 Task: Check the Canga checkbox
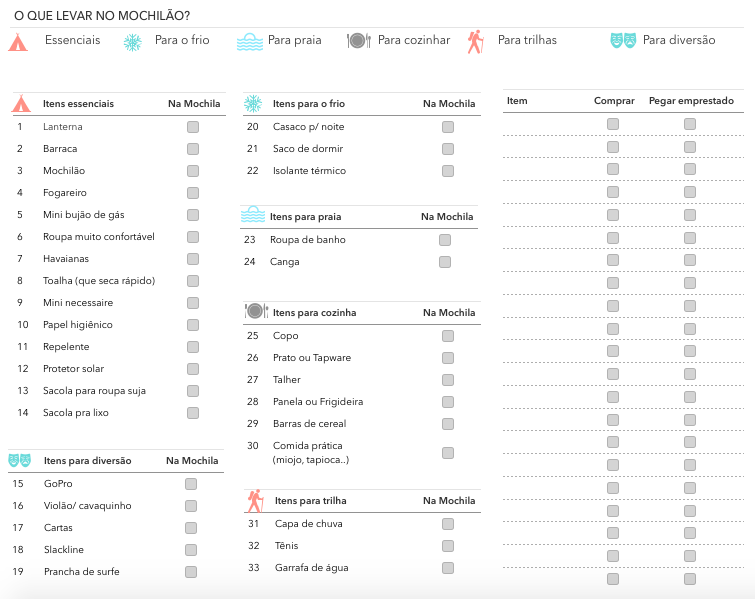[x=445, y=262]
